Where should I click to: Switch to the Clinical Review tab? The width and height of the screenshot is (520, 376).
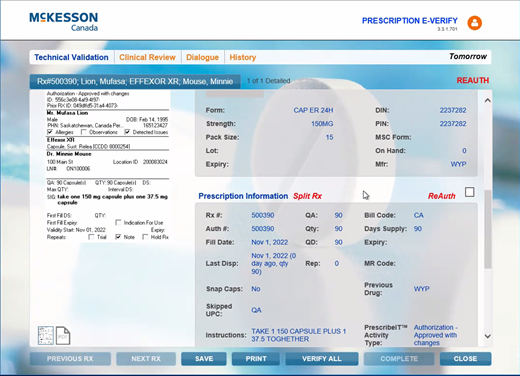click(147, 57)
